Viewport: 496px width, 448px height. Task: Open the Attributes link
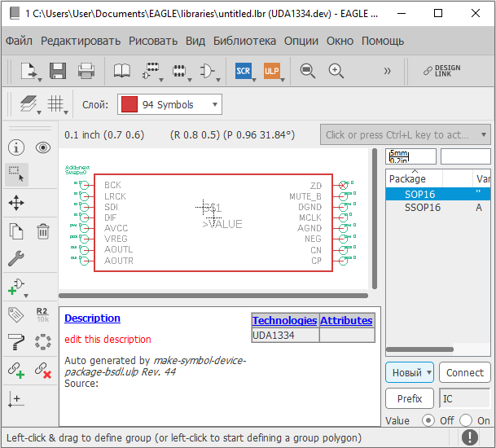tap(346, 320)
